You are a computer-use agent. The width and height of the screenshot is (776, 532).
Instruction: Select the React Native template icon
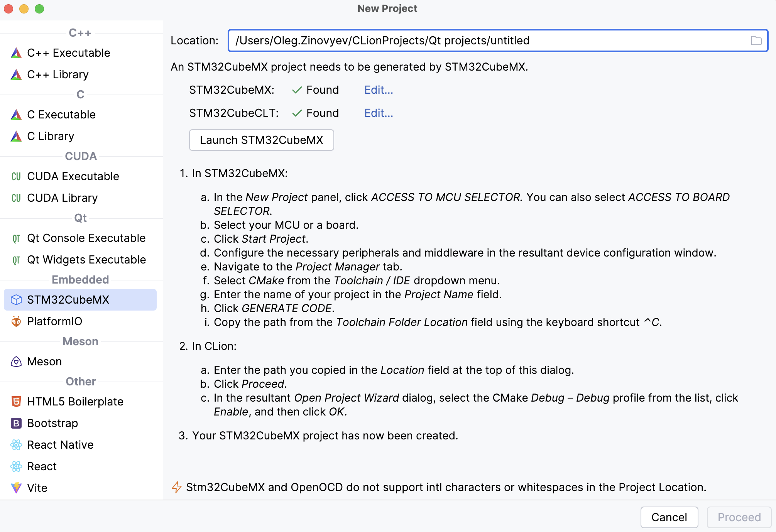point(16,445)
